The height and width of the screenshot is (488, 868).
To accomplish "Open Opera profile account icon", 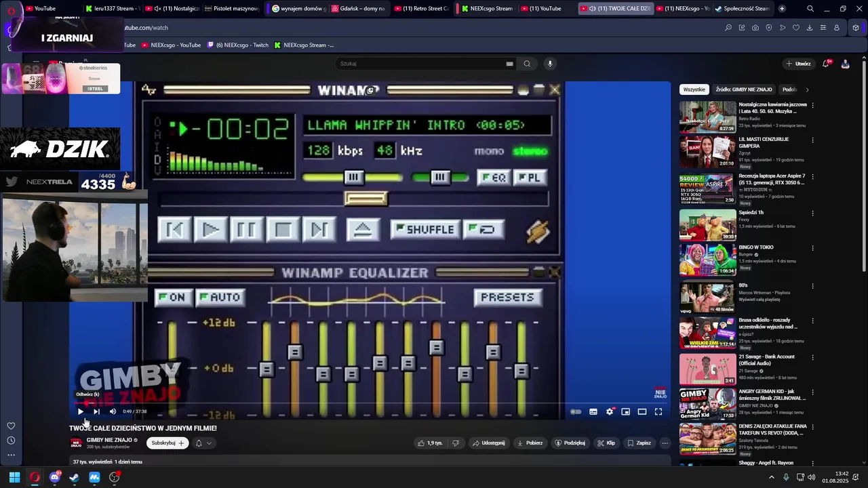I will [x=837, y=28].
